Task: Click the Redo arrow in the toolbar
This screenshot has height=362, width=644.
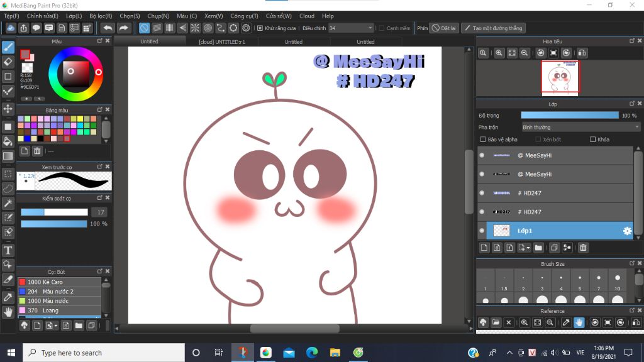Action: (123, 28)
